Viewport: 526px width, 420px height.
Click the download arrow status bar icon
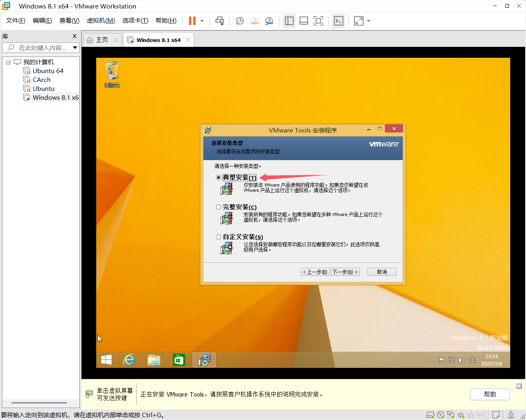pyautogui.click(x=511, y=415)
